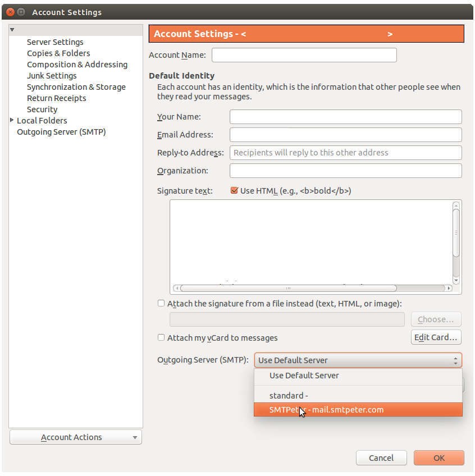Select Return Receipts settings
The height and width of the screenshot is (476, 475).
(x=56, y=98)
